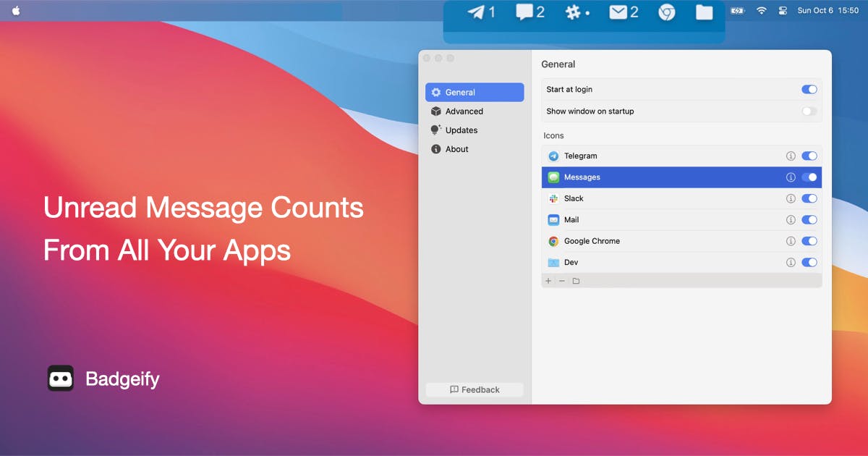
Task: Open the Dev folder icon in the menu bar
Action: (x=705, y=12)
